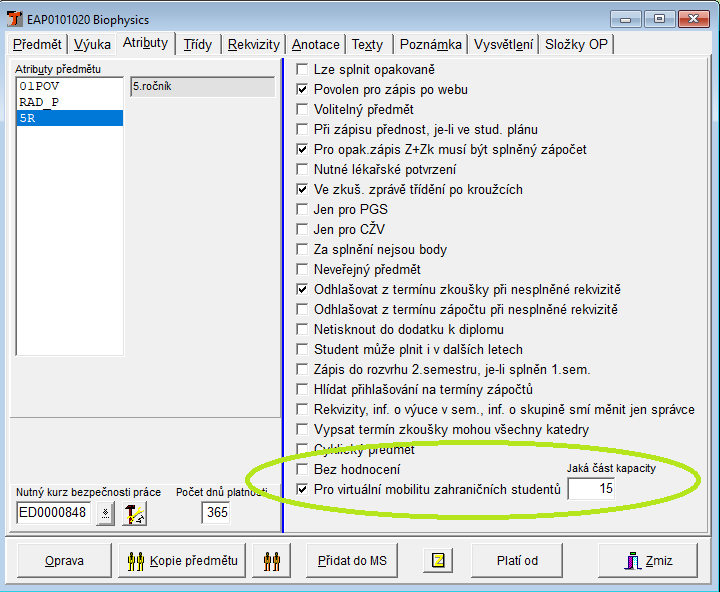Click the lookup button next to ED0000848
This screenshot has height=592, width=720.
[105, 514]
